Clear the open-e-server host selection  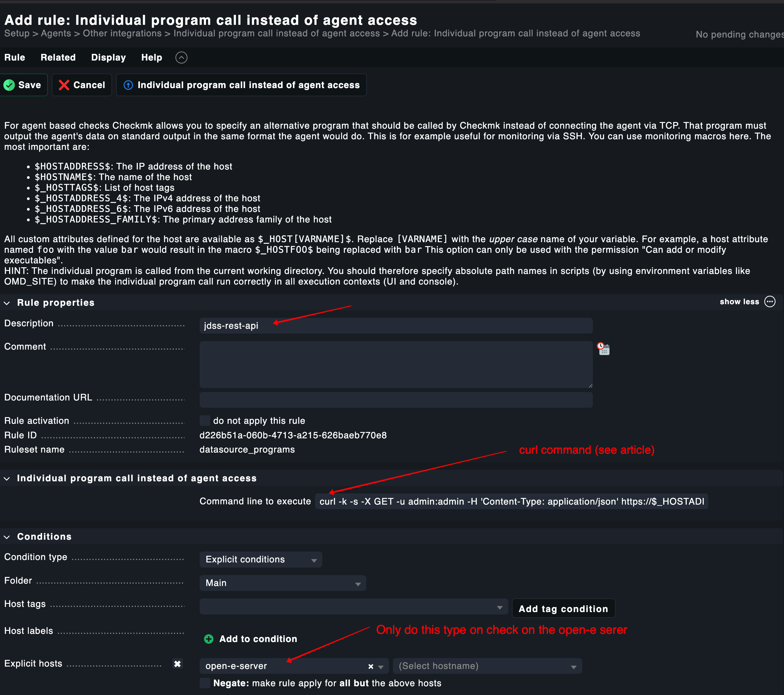(370, 667)
